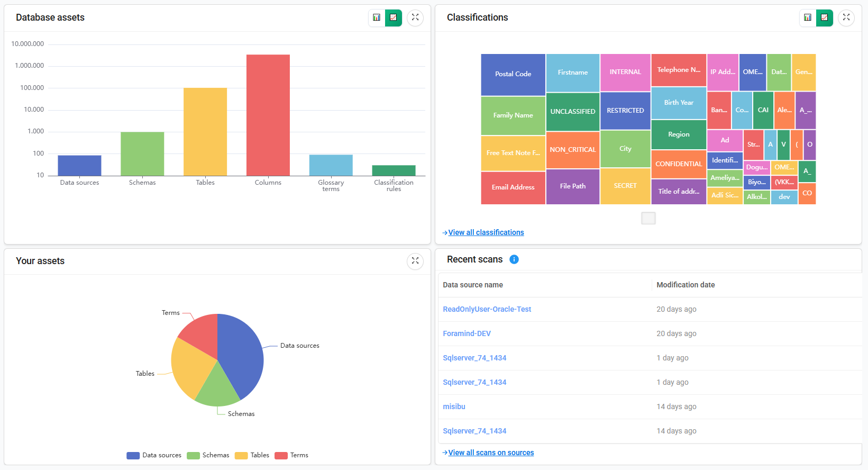Image resolution: width=868 pixels, height=470 pixels.
Task: Open View all scans on sources link
Action: pos(490,453)
